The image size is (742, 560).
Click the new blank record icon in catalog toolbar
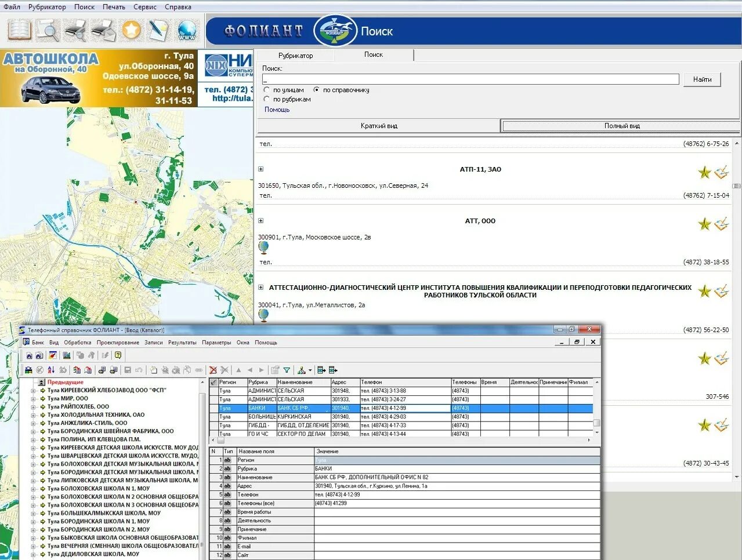point(154,370)
